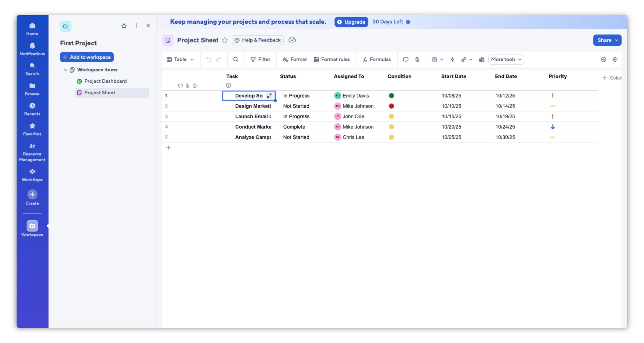This screenshot has width=644, height=343.
Task: Open the comments icon in toolbar
Action: tap(406, 60)
